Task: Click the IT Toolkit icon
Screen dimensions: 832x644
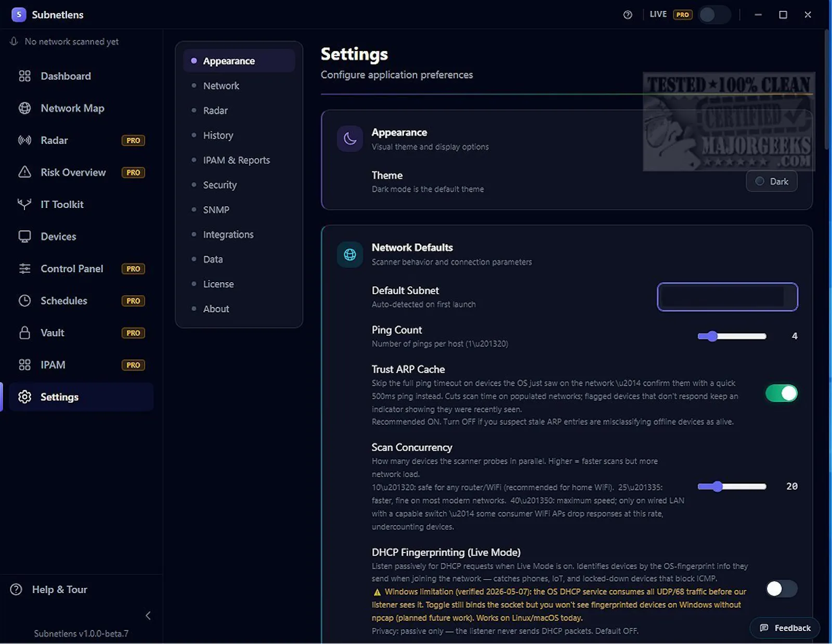Action: [x=24, y=204]
